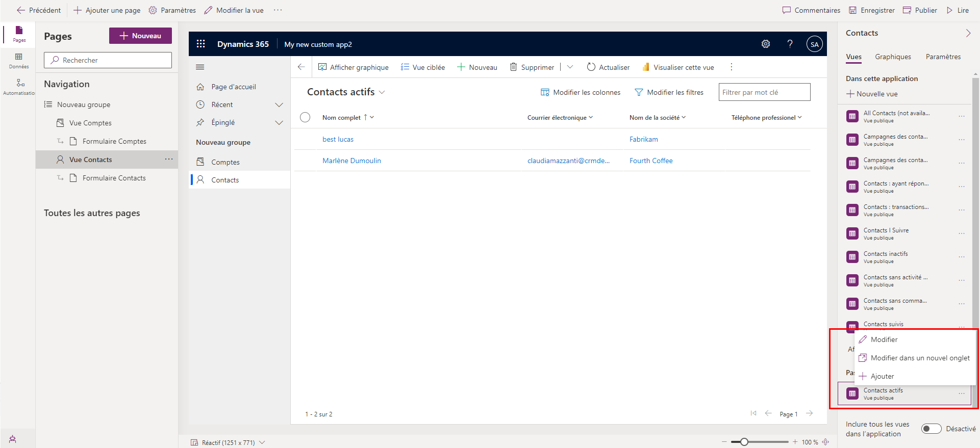Focus the Rechercher pages search box
980x448 pixels.
coord(108,60)
